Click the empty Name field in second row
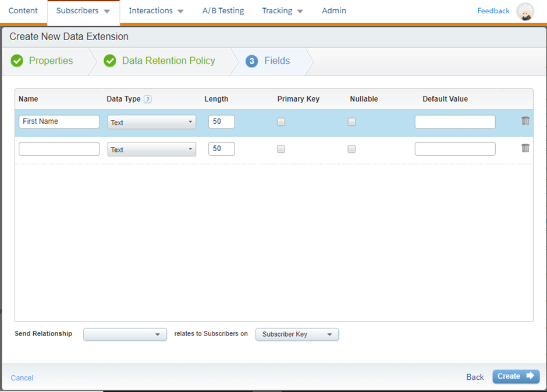 click(x=59, y=149)
